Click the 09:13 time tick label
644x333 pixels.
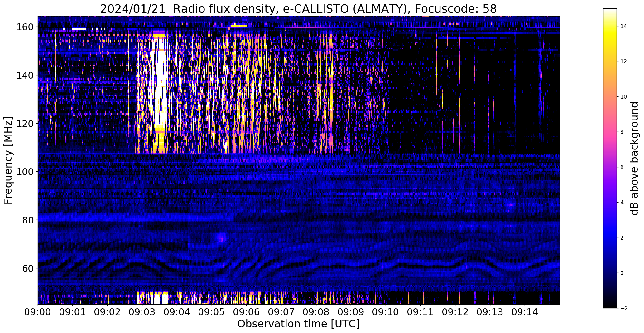click(490, 312)
